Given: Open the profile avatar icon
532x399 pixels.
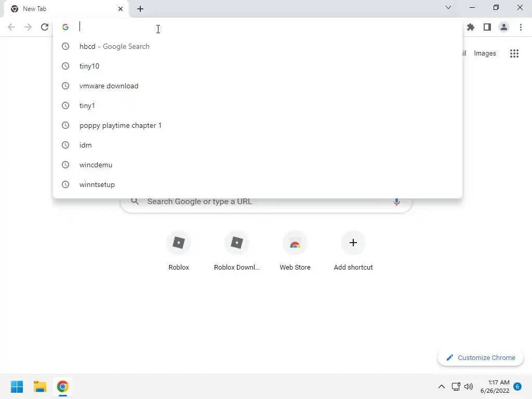Looking at the screenshot, I should tap(504, 27).
